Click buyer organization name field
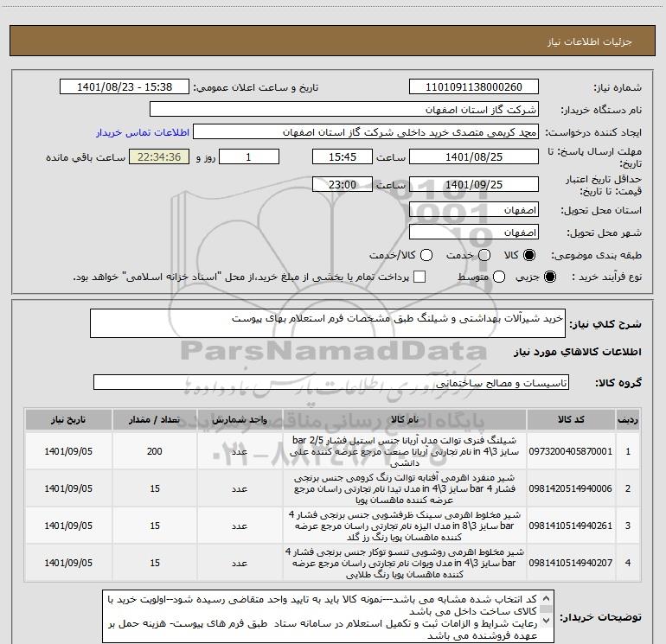 344,110
